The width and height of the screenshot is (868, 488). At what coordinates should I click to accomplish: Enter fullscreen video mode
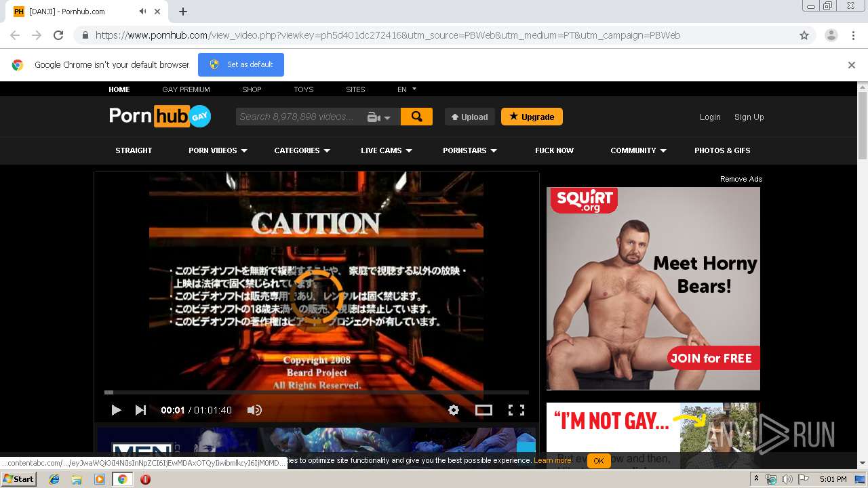coord(516,410)
